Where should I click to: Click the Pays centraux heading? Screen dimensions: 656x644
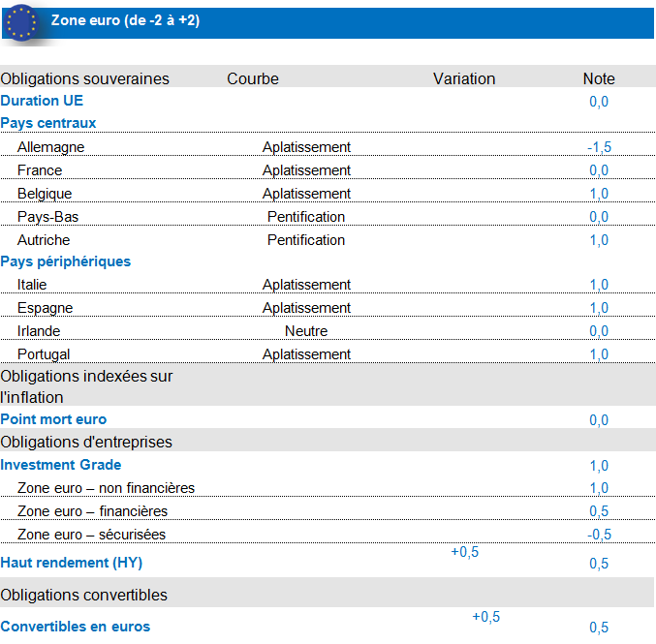[x=48, y=123]
